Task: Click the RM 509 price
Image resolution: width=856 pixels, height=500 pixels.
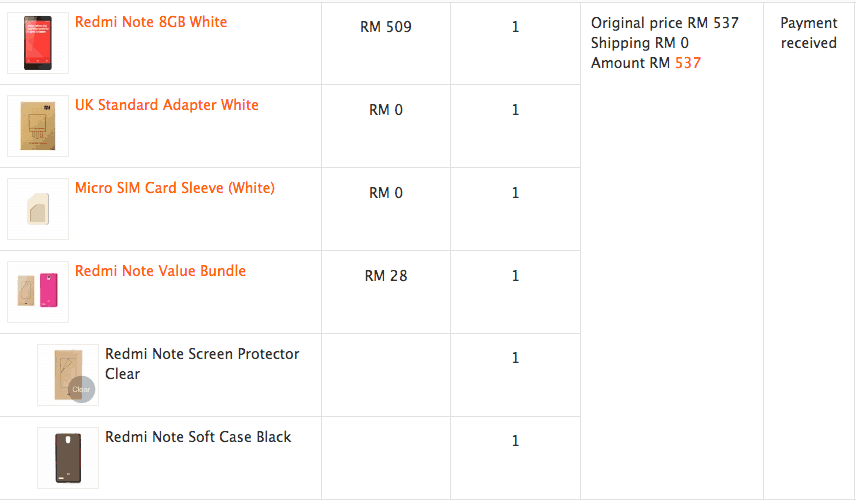Action: [386, 27]
